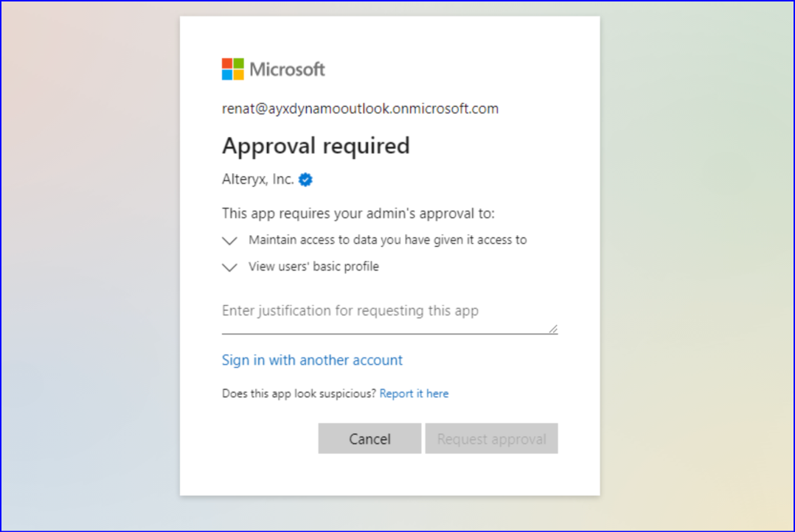Choose Sign in with another account
Screen dimensions: 795x532
coord(312,360)
